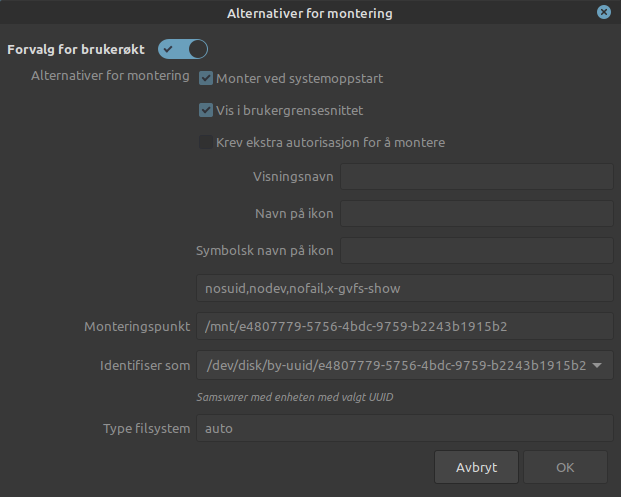
Task: Click the Visningsnavn text field
Action: [x=477, y=177]
